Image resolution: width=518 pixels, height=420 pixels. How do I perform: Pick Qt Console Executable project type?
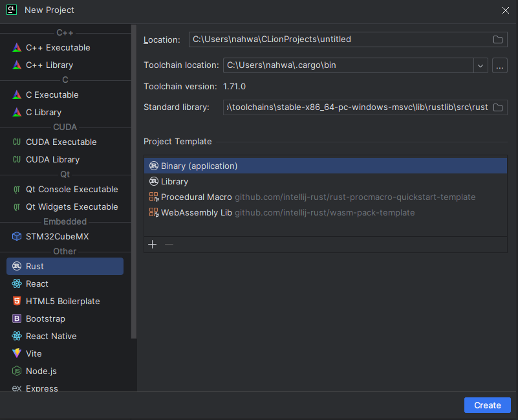pos(65,190)
